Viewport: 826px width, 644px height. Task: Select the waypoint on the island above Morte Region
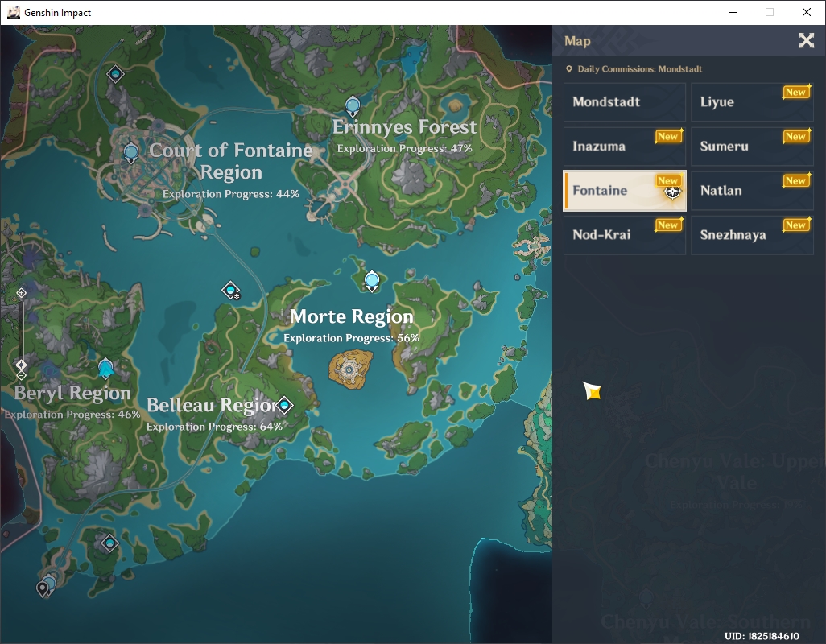(x=372, y=281)
